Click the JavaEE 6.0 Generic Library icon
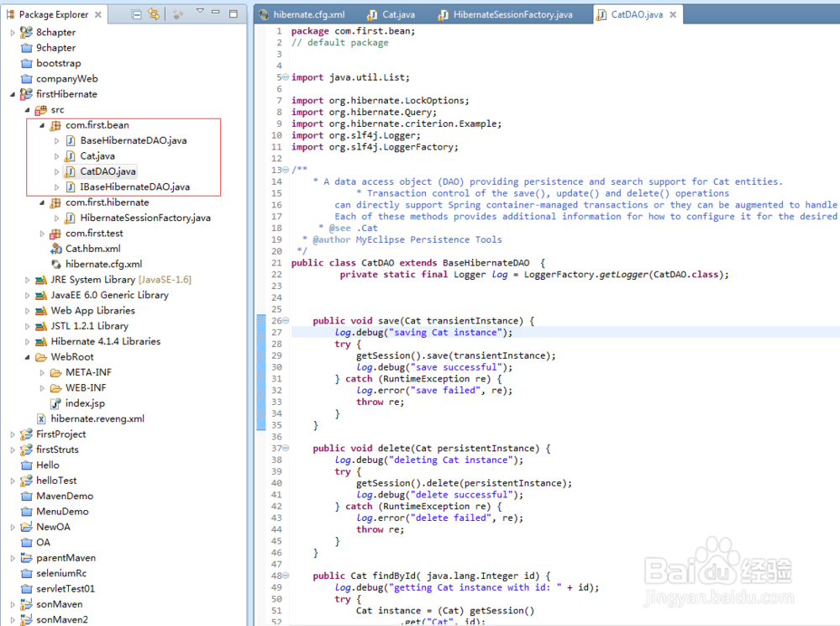This screenshot has height=626, width=840. [x=40, y=295]
